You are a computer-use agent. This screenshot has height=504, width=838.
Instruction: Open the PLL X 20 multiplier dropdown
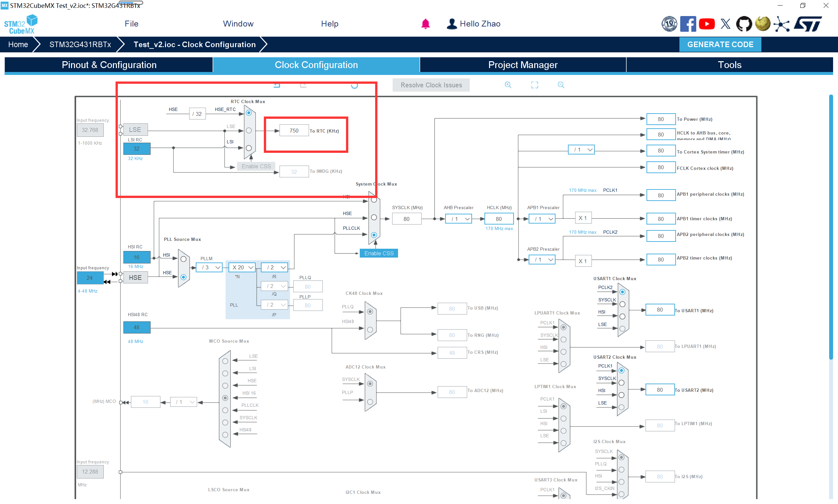(242, 267)
